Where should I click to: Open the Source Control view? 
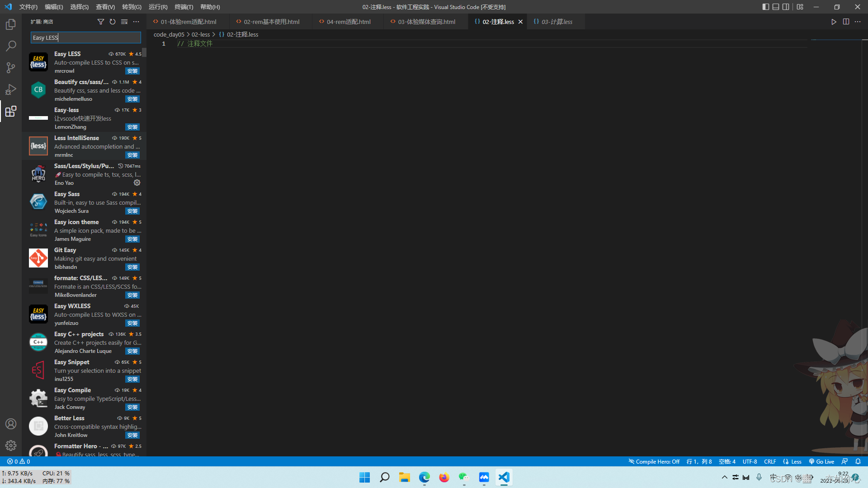(x=11, y=68)
